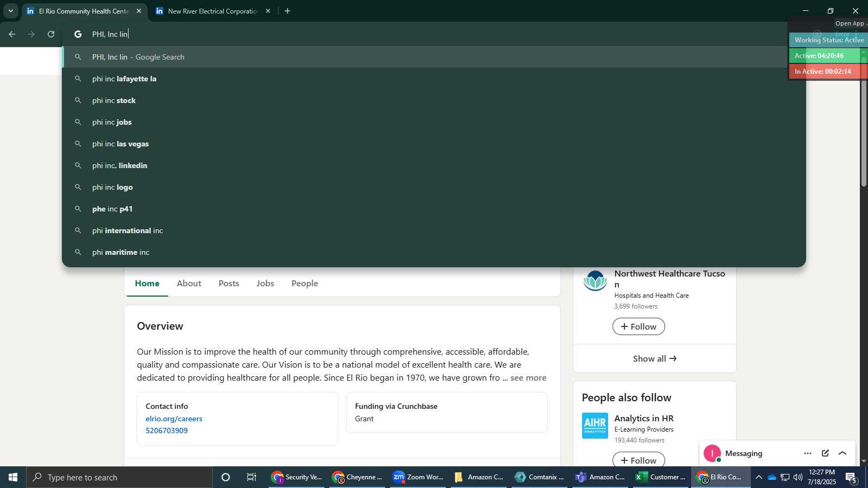Screen dimensions: 868x488
Task: Follow Northwest Healthcare Tucson
Action: point(639,326)
